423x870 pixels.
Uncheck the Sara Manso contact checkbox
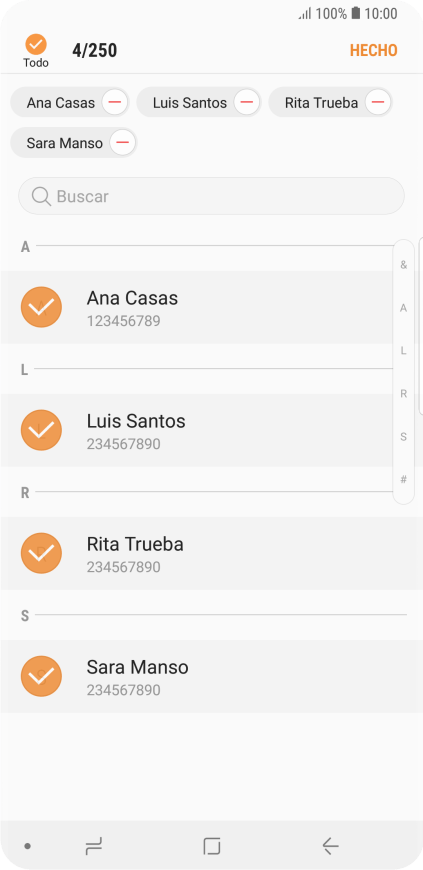click(41, 676)
